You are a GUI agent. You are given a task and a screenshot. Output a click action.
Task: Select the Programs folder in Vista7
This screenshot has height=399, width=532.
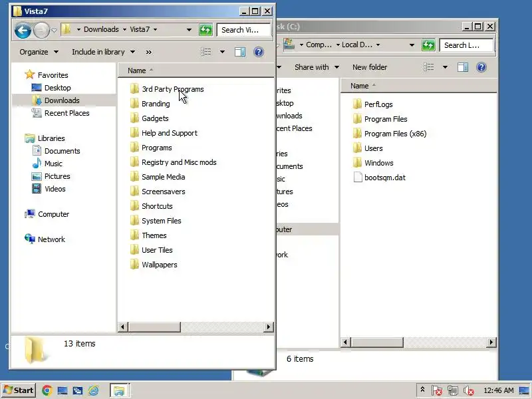[x=151, y=148]
